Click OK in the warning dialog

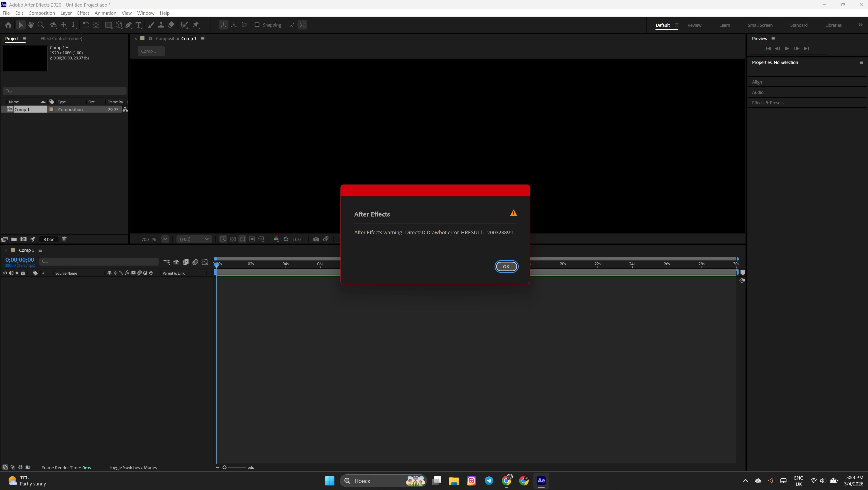pyautogui.click(x=506, y=266)
